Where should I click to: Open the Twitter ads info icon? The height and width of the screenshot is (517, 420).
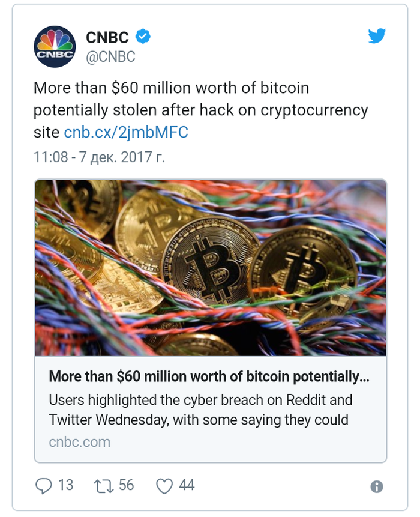coord(377,486)
